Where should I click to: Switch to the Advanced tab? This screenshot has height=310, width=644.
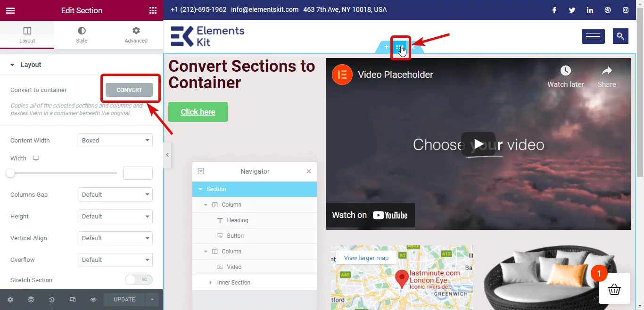(x=136, y=35)
